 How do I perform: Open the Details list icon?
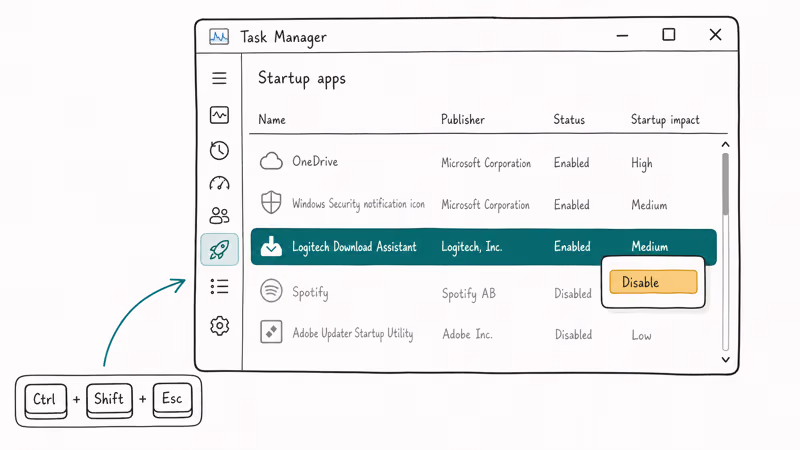coord(219,286)
